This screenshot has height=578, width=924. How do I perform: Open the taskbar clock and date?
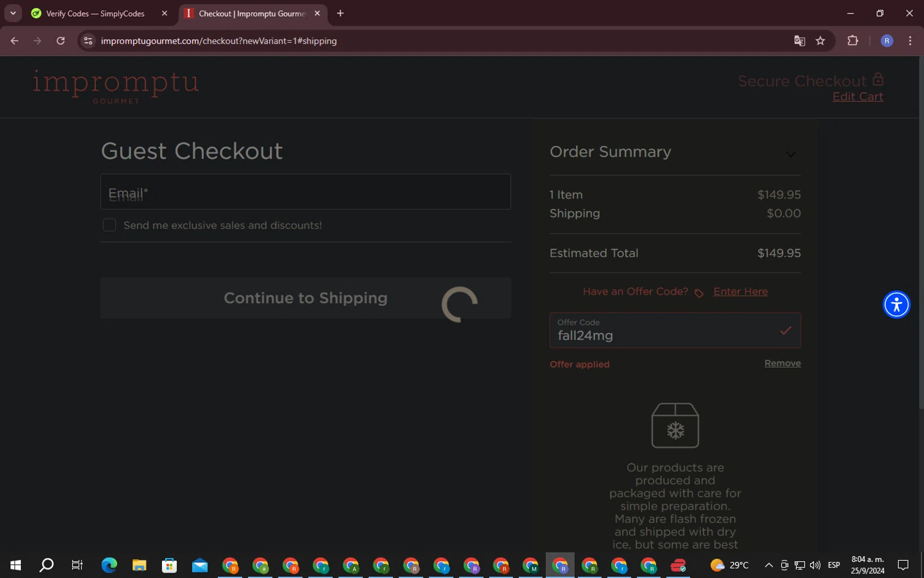pyautogui.click(x=867, y=565)
